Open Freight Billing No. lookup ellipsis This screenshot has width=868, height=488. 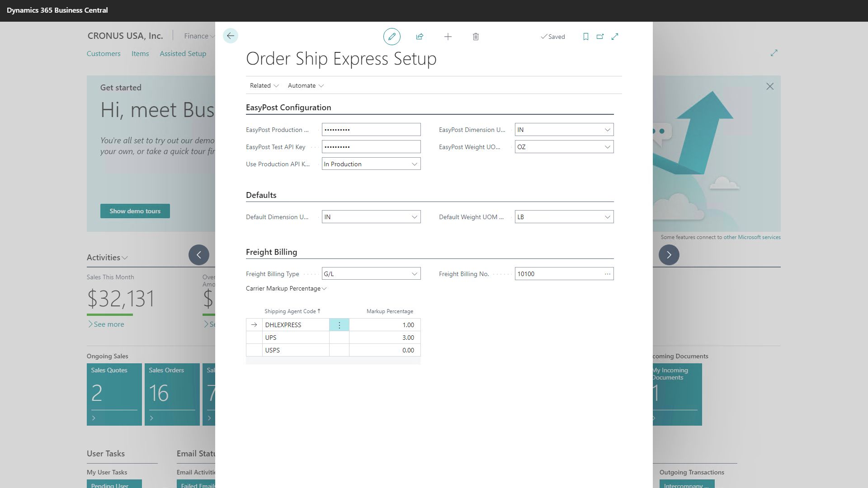pyautogui.click(x=607, y=274)
